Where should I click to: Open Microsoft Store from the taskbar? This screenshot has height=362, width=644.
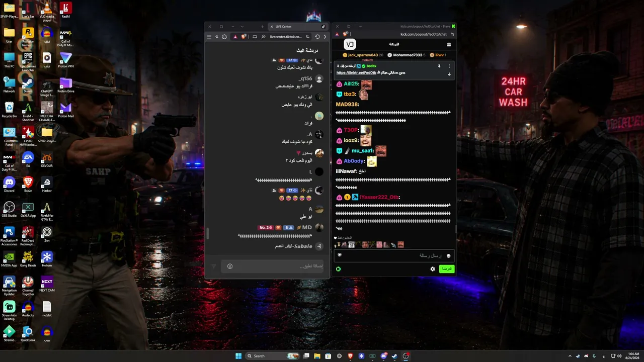click(328, 356)
